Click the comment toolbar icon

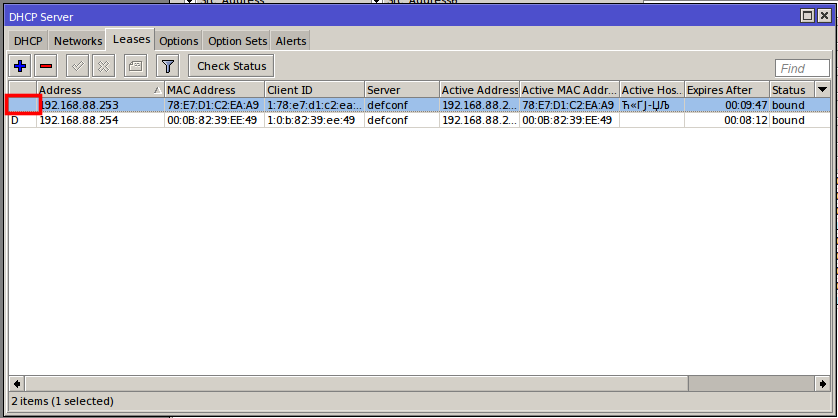pyautogui.click(x=136, y=66)
